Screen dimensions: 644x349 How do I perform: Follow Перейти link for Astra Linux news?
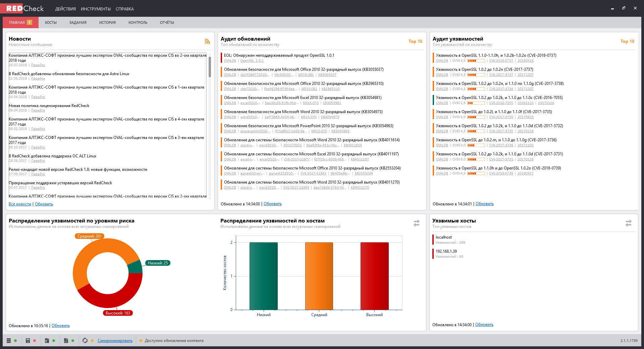pos(38,79)
